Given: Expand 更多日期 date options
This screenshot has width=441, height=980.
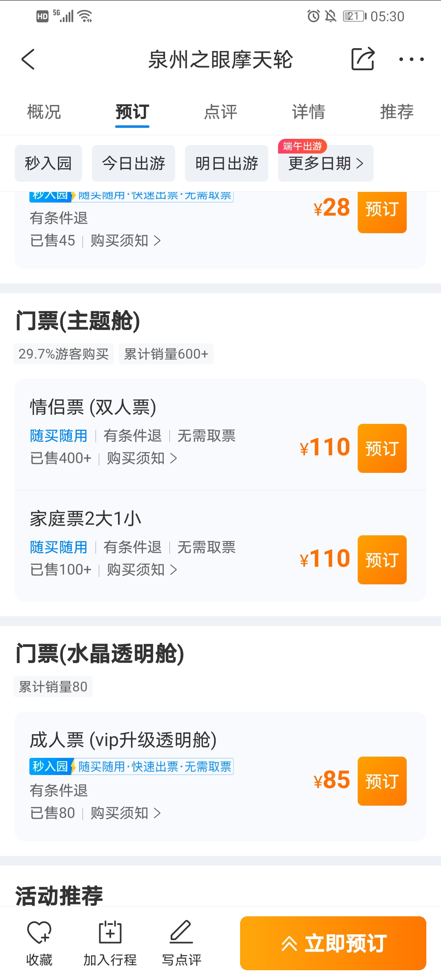Looking at the screenshot, I should (x=325, y=163).
